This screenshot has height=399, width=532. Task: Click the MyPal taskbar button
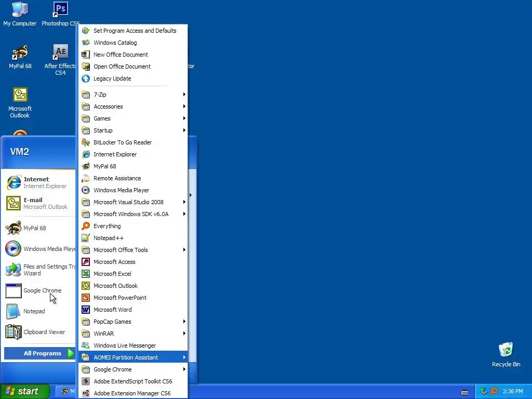(x=66, y=391)
